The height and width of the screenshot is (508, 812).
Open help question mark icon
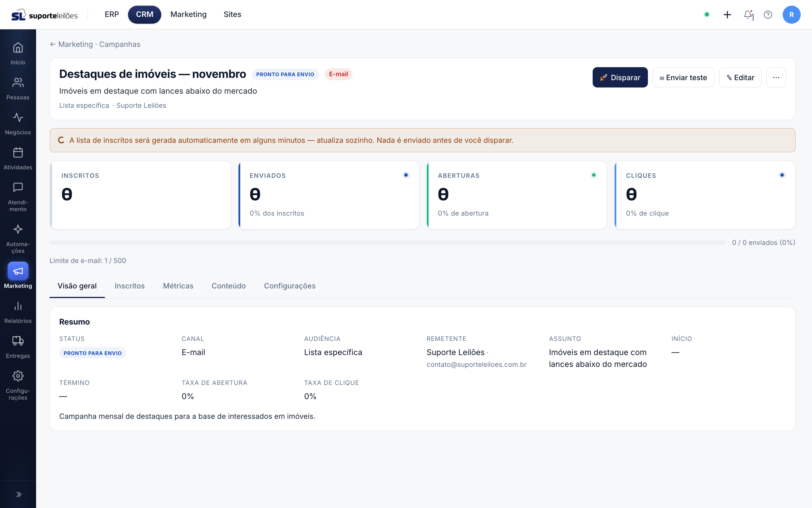[768, 14]
